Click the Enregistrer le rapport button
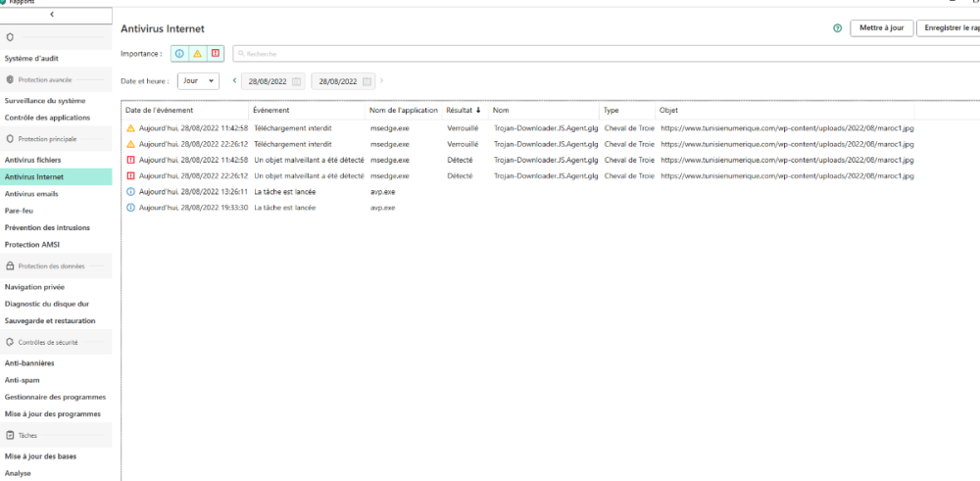980x481 pixels. click(948, 28)
